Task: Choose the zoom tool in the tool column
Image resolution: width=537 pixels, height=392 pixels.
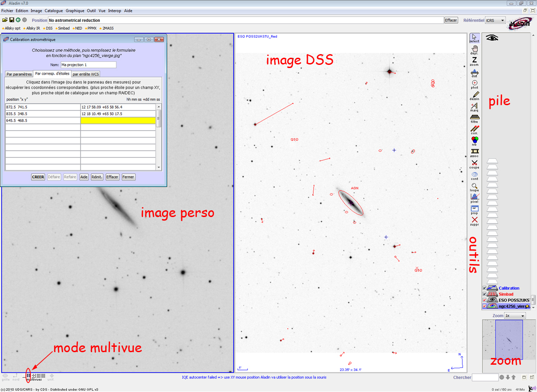Action: click(474, 61)
